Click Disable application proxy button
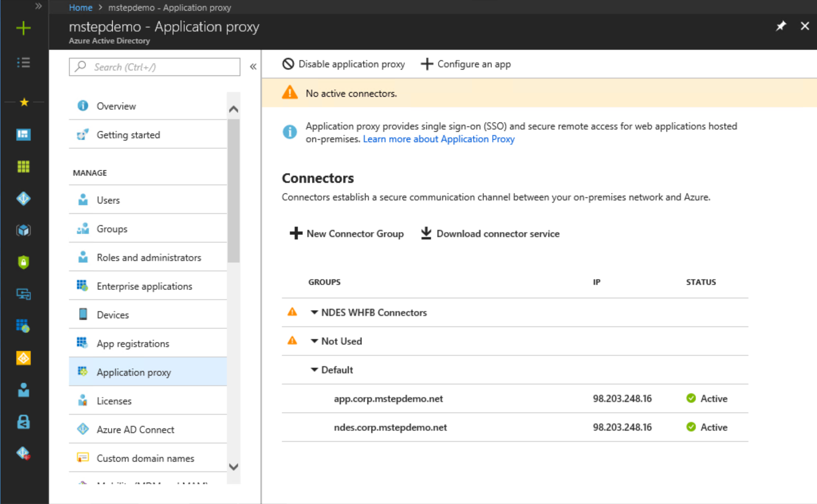 click(x=343, y=64)
